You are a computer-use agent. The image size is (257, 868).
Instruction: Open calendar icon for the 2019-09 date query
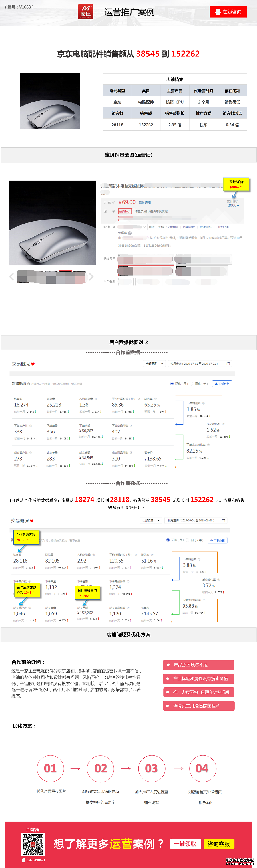coord(223,520)
